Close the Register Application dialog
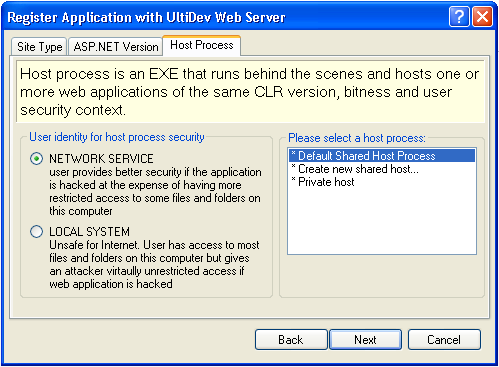The width and height of the screenshot is (499, 367). tap(482, 17)
